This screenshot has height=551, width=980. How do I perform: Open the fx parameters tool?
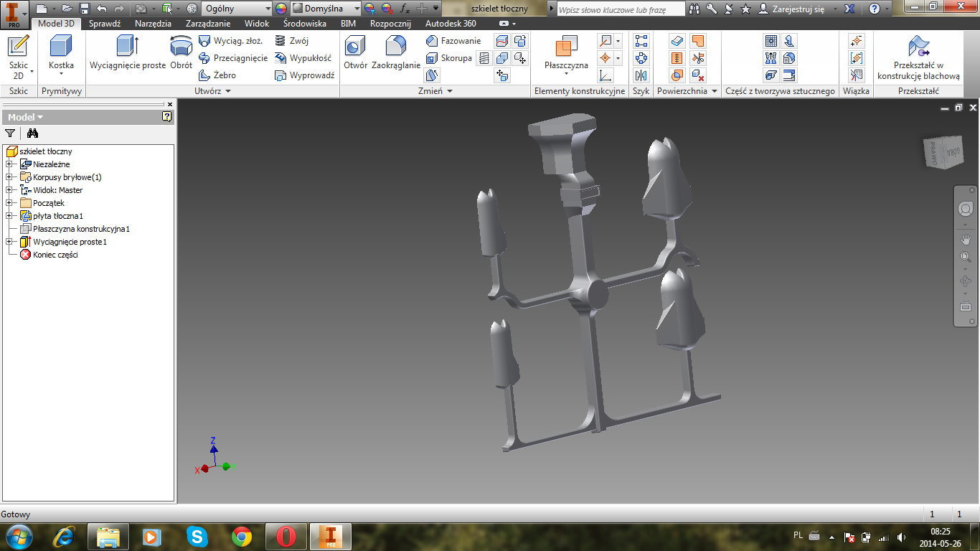(405, 9)
